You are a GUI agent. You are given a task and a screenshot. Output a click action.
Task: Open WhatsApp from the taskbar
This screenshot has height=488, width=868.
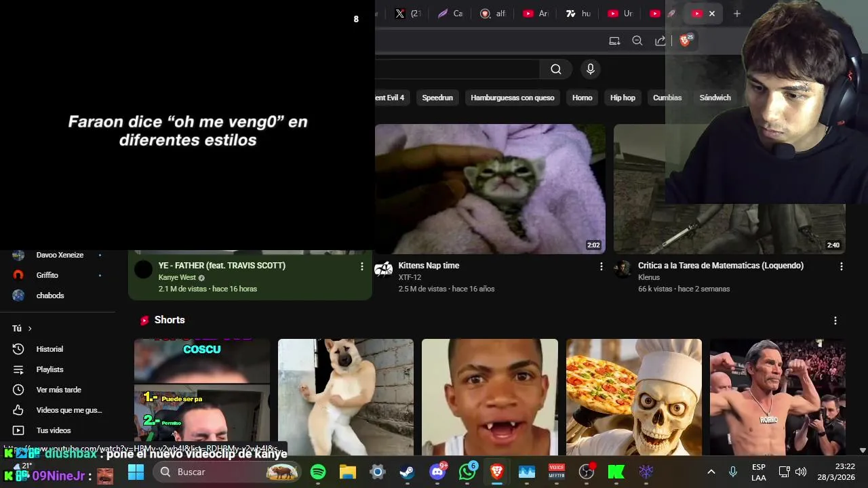467,472
